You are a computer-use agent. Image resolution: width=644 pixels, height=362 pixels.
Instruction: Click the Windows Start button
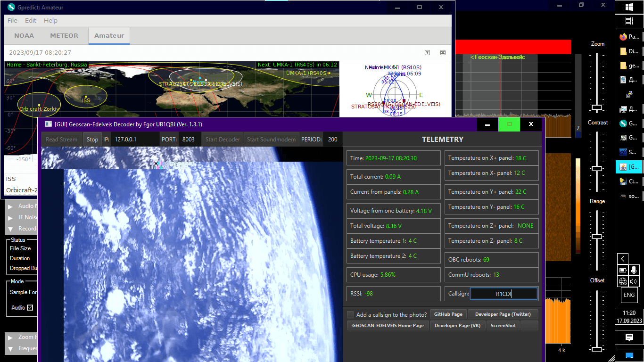coord(629,7)
